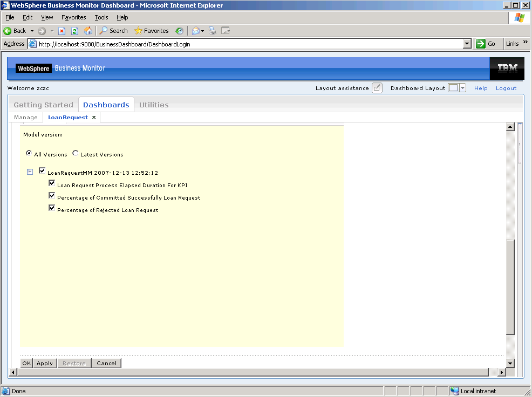Click the Help link
This screenshot has height=397, width=532.
(x=481, y=88)
